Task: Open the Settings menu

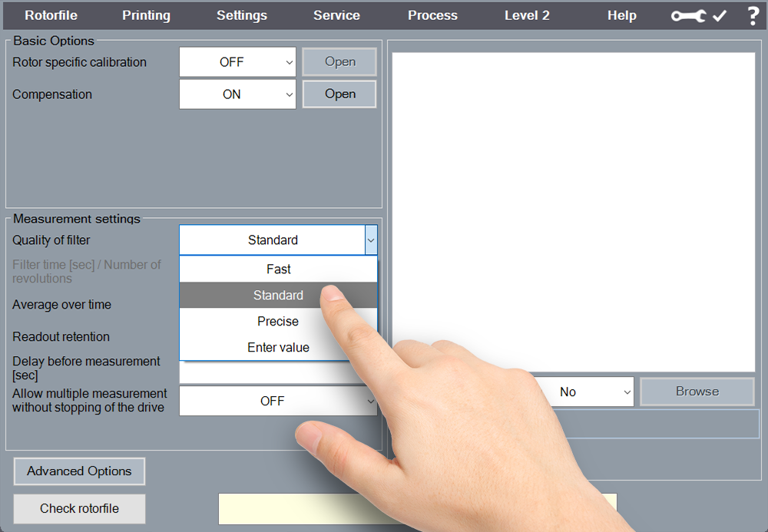Action: 241,15
